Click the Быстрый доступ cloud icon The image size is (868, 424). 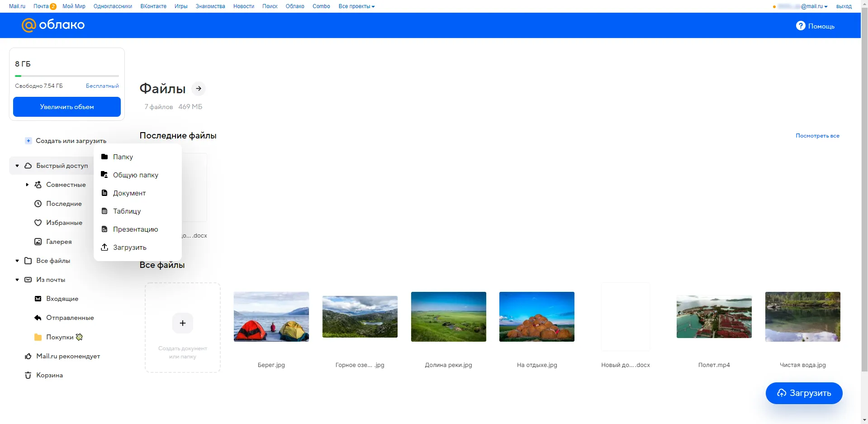tap(28, 166)
